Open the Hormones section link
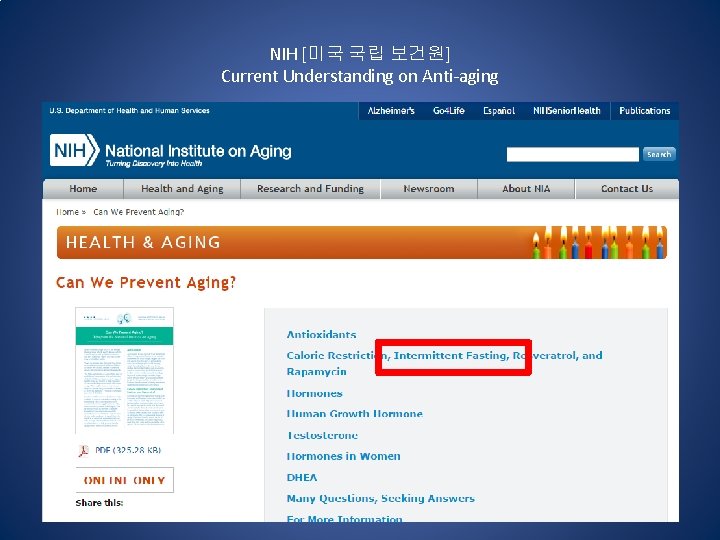 [x=315, y=394]
